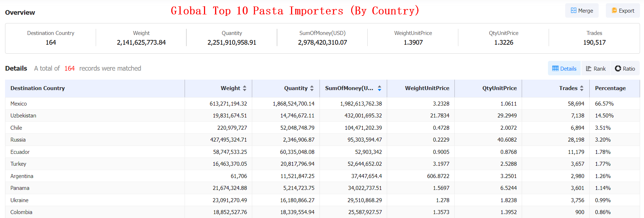Click overview Destination Country count 164
Image resolution: width=644 pixels, height=218 pixels.
tap(51, 43)
